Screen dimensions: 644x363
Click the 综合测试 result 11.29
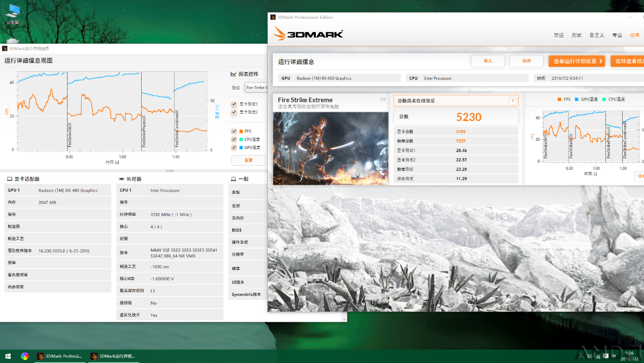coord(461,178)
